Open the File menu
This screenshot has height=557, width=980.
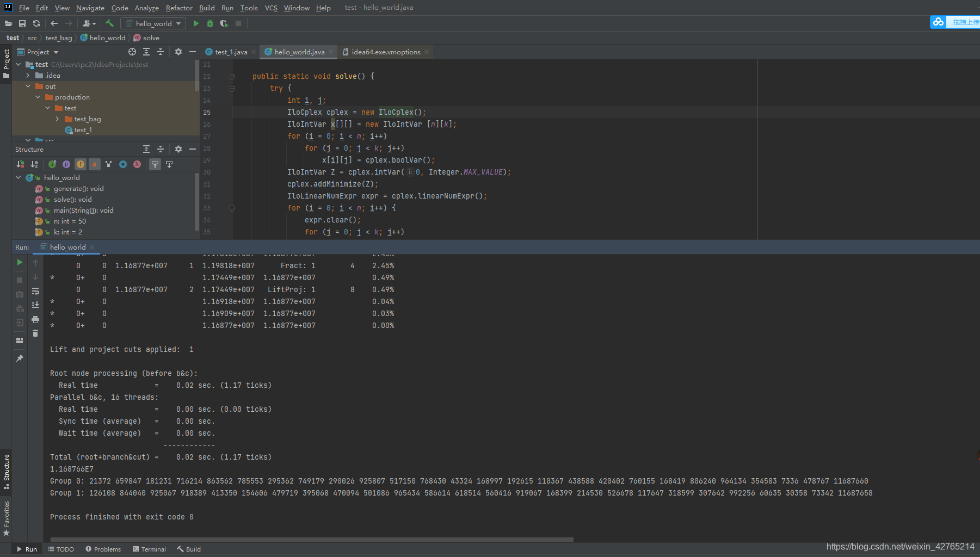pos(24,8)
